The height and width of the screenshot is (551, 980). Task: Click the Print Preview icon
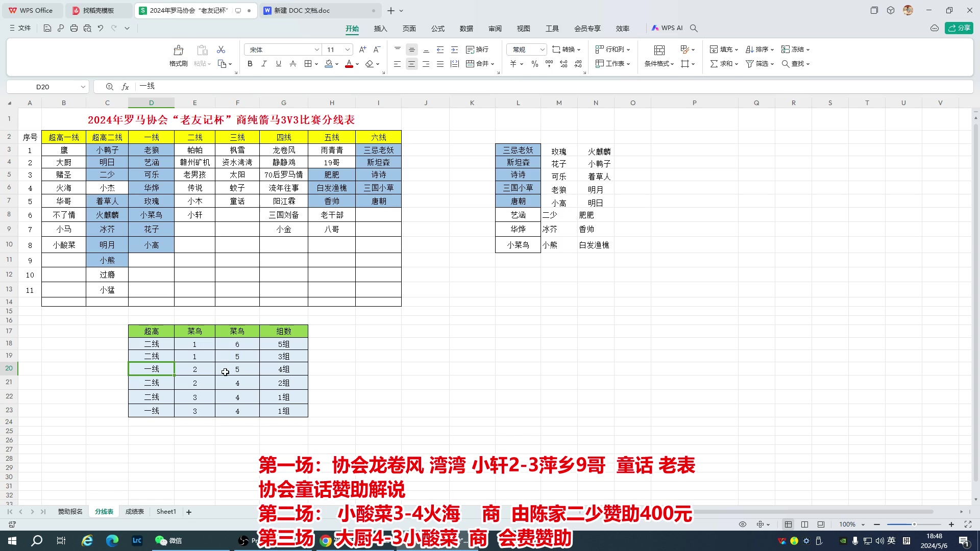(x=87, y=28)
